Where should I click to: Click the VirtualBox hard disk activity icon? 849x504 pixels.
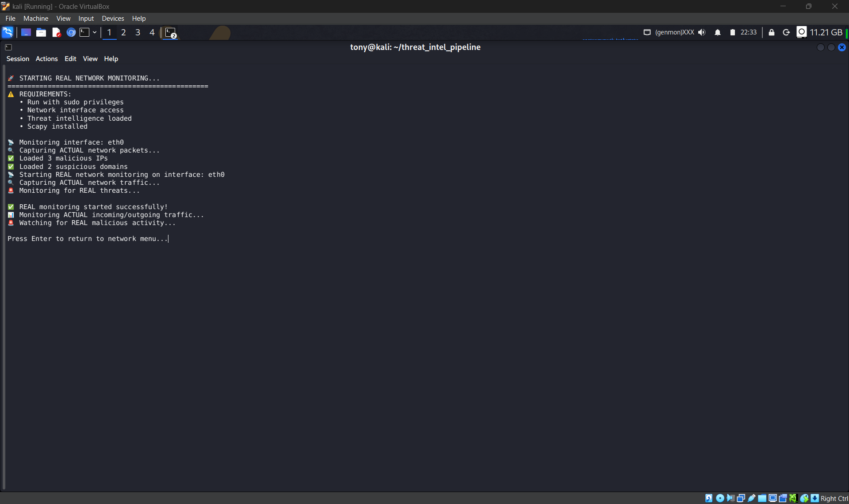click(709, 498)
